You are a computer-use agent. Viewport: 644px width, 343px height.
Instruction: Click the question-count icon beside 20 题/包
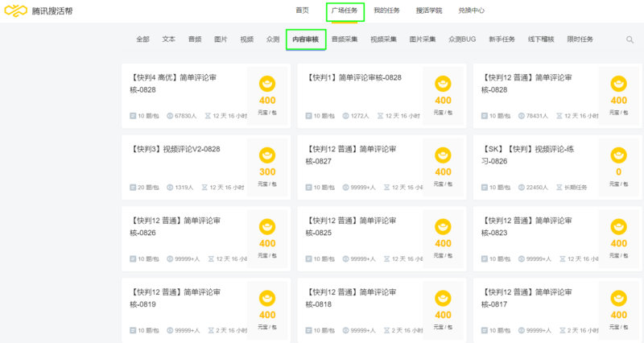(133, 188)
